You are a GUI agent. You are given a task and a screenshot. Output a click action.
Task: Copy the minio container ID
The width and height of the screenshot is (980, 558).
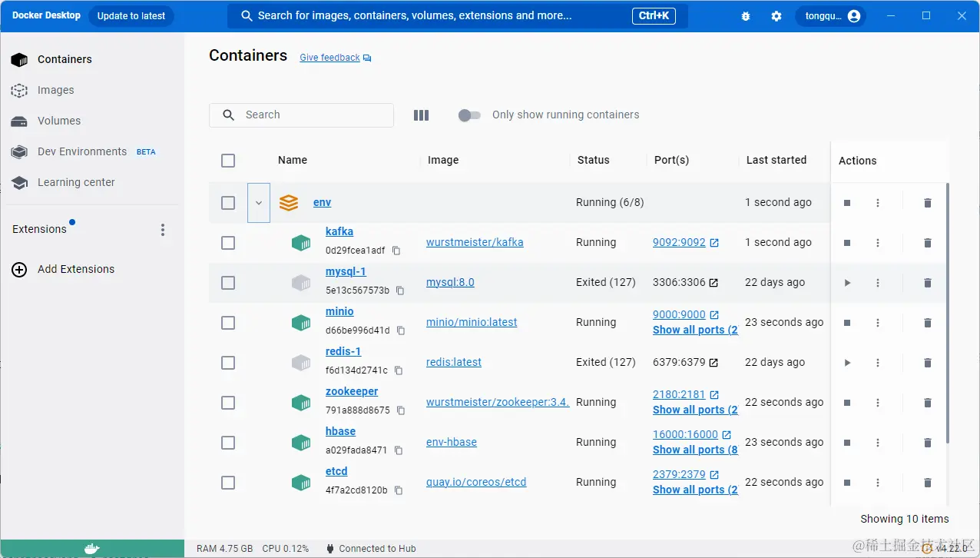[401, 330]
